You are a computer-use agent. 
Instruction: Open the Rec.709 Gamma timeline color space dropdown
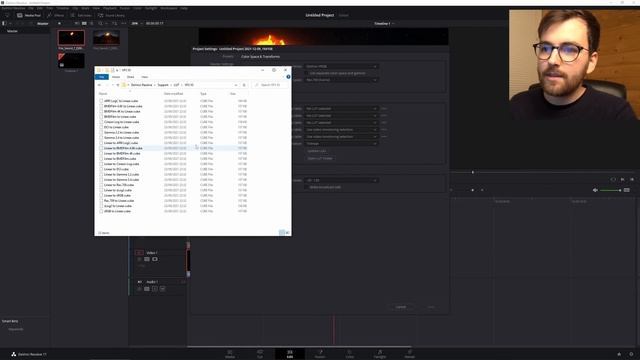point(341,80)
